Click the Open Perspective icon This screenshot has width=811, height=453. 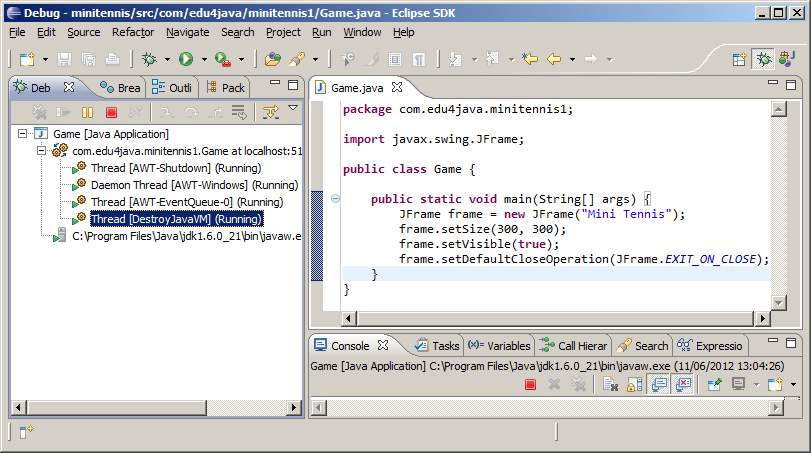click(740, 59)
